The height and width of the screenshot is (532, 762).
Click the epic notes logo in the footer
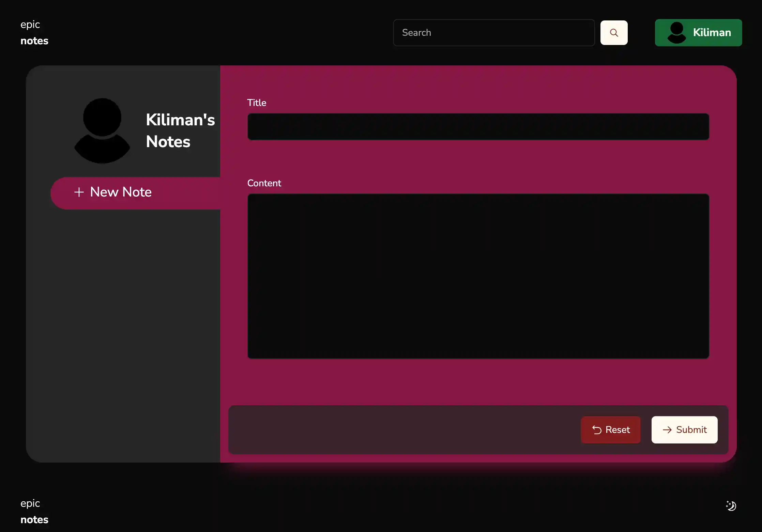(x=34, y=512)
